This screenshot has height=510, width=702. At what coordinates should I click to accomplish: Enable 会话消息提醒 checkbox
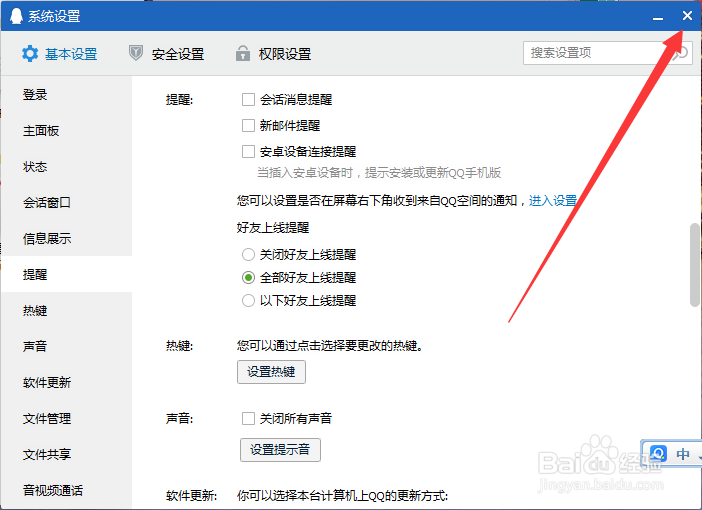[248, 99]
